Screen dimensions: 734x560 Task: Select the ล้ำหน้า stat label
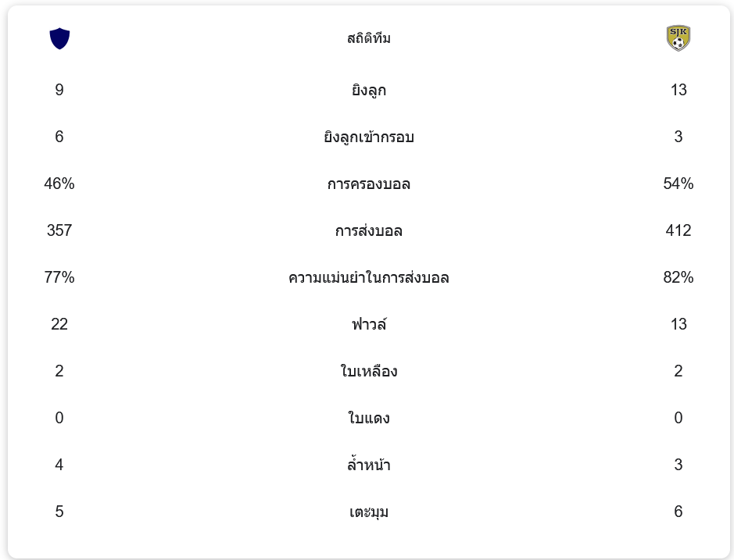coord(369,465)
